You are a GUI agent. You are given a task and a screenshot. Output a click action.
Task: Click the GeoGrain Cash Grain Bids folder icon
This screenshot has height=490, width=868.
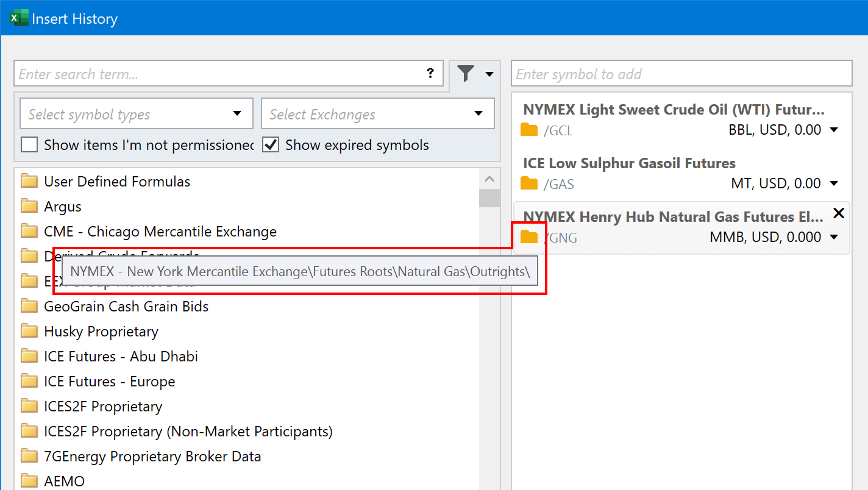pyautogui.click(x=29, y=307)
